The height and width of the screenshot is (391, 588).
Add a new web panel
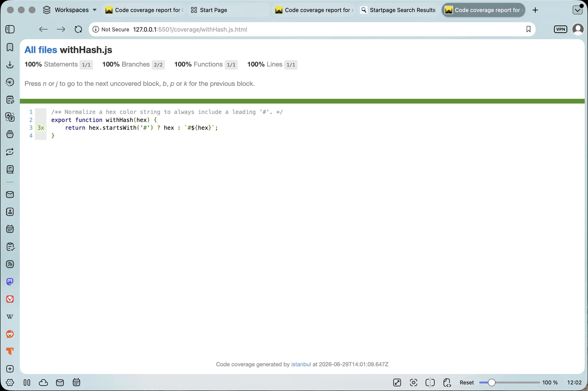(x=10, y=369)
